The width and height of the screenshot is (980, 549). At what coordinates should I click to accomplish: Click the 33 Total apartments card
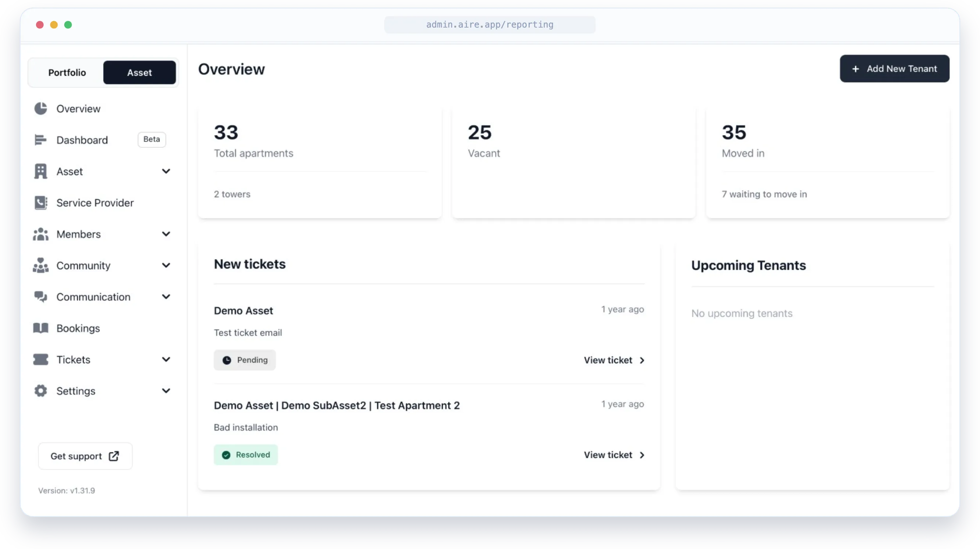point(320,162)
